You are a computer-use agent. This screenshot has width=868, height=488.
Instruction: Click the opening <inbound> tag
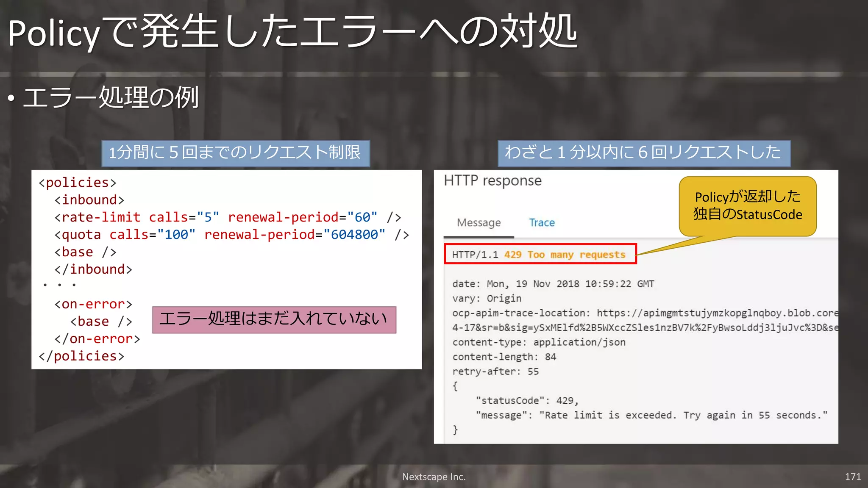89,200
